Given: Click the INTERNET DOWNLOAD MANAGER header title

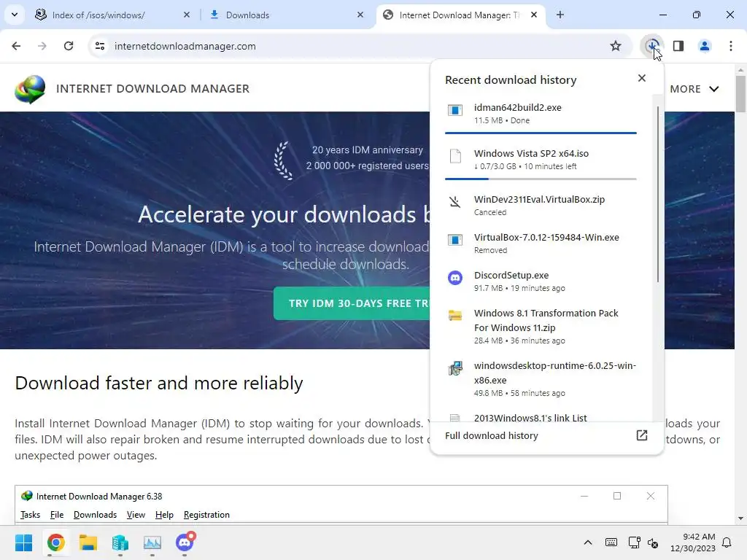Looking at the screenshot, I should [152, 88].
